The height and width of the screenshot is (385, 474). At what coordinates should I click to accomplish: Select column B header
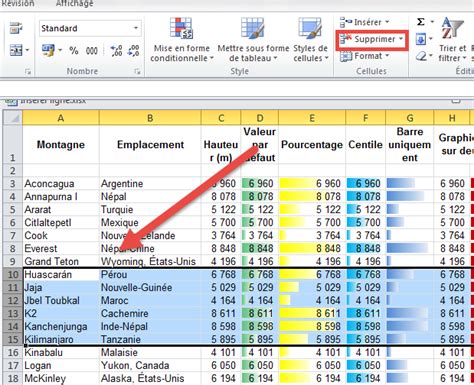pos(150,118)
